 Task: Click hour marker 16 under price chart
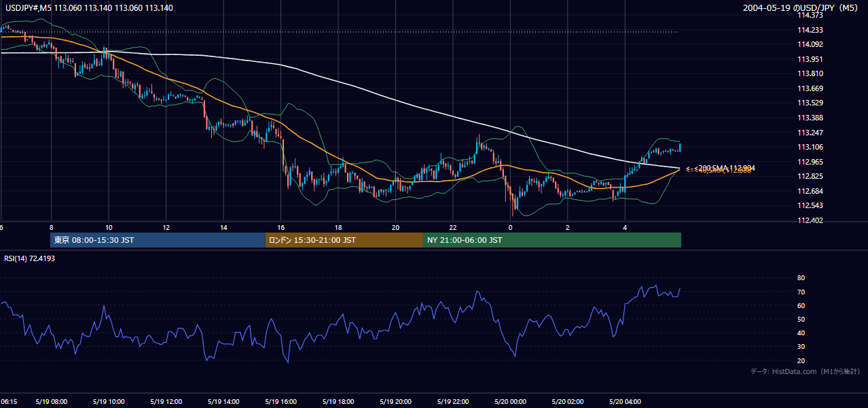click(281, 228)
